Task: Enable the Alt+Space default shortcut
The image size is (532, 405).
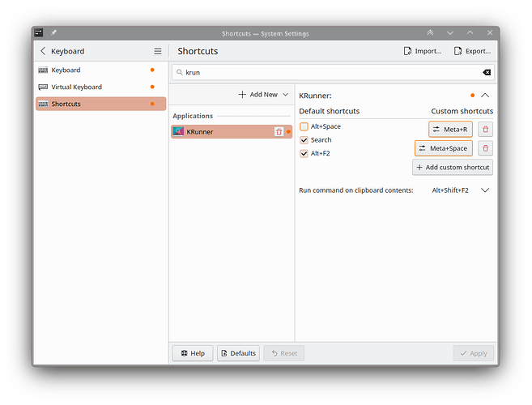Action: (304, 126)
